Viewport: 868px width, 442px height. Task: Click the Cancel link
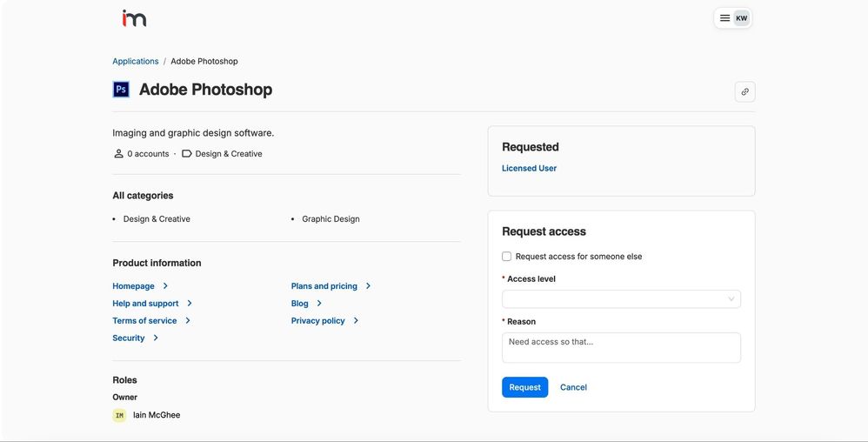[x=573, y=387]
